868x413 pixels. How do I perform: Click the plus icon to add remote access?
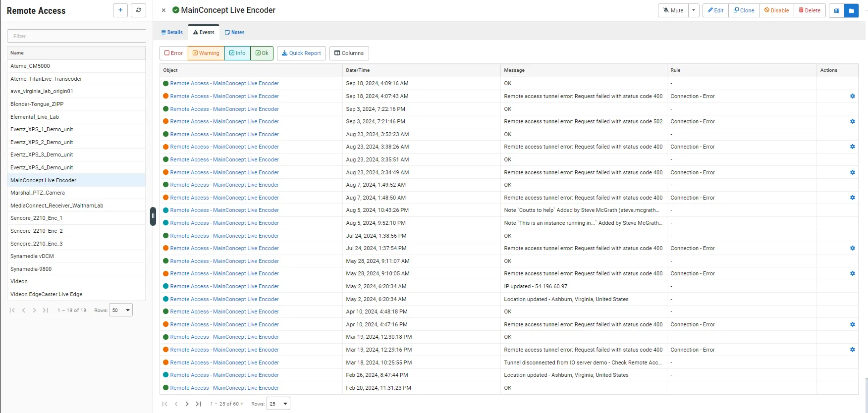pyautogui.click(x=120, y=10)
